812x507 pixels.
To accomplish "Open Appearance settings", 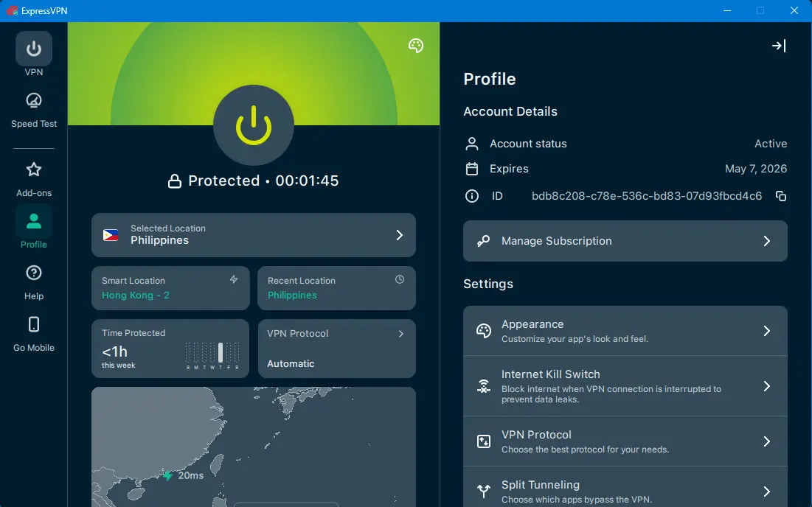I will (x=625, y=331).
